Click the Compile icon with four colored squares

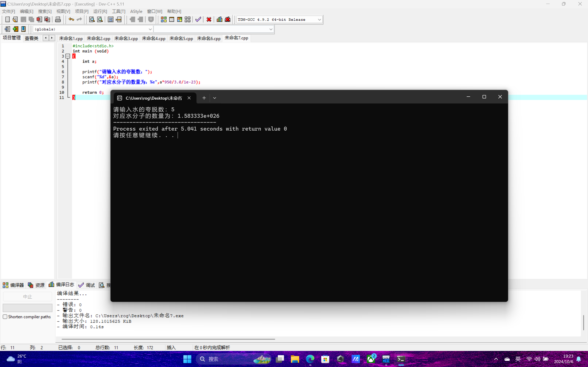click(164, 20)
